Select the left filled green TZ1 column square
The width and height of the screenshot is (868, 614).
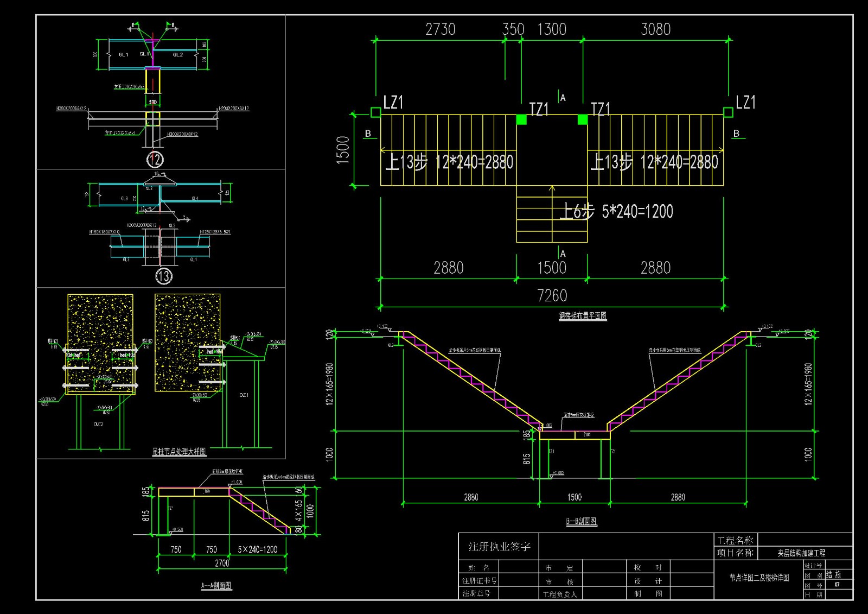tap(521, 119)
